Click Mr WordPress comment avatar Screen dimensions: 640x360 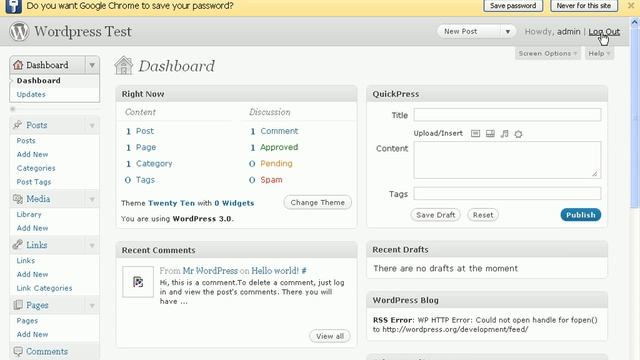coord(138,282)
